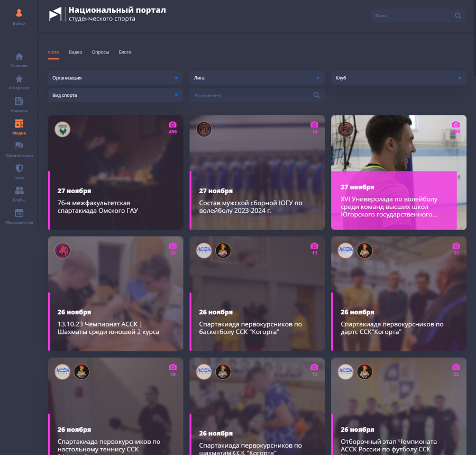Open Клубы people icon in sidebar
Image resolution: width=476 pixels, height=455 pixels.
(x=19, y=190)
